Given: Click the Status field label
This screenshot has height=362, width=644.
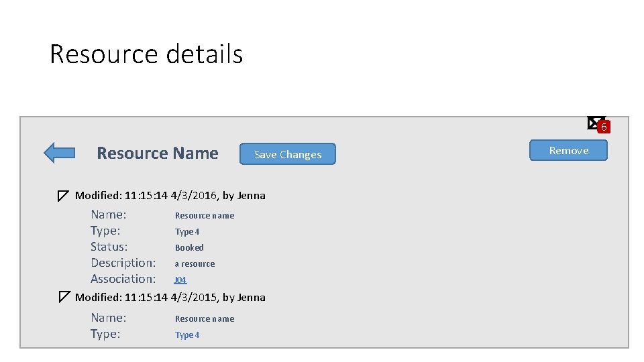Looking at the screenshot, I should (109, 247).
